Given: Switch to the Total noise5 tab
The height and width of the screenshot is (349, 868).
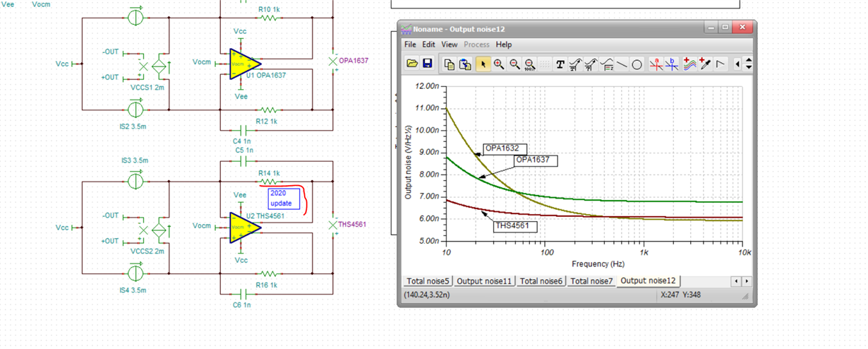Looking at the screenshot, I should [x=428, y=281].
